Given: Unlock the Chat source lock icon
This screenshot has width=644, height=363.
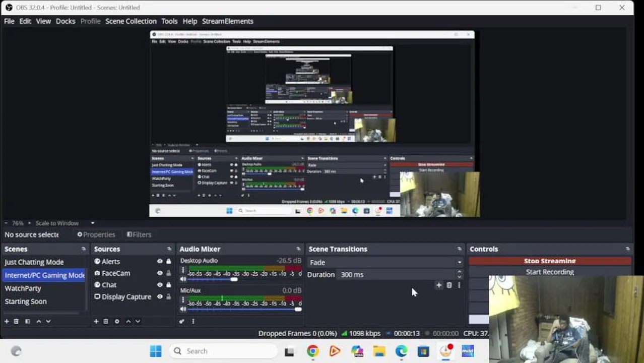Looking at the screenshot, I should (x=168, y=285).
